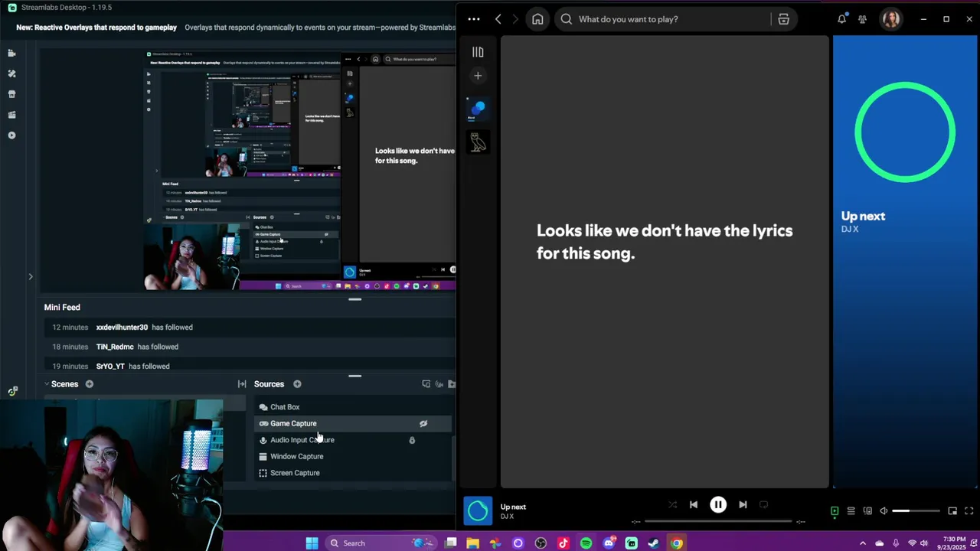Click Spotify song progress bar
This screenshot has height=551, width=980.
718,522
